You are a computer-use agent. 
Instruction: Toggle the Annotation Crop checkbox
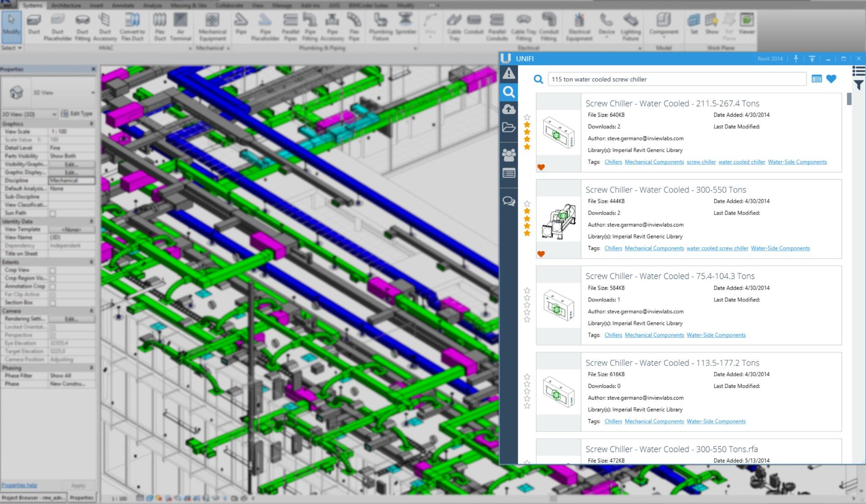coord(52,286)
